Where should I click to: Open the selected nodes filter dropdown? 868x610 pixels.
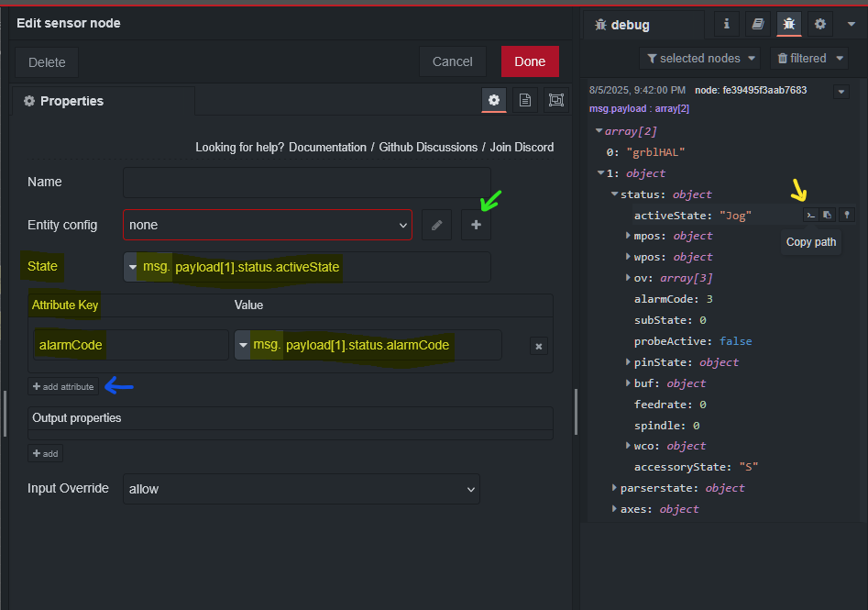pos(701,59)
